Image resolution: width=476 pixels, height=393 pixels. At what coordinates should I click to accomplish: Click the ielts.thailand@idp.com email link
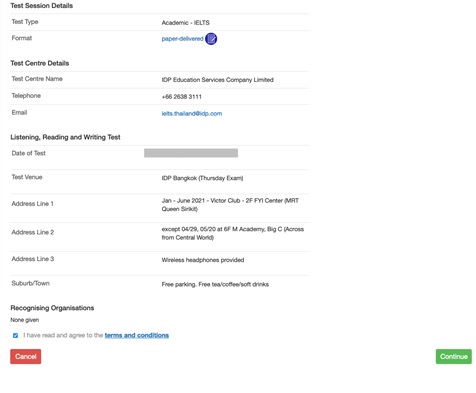pos(192,114)
